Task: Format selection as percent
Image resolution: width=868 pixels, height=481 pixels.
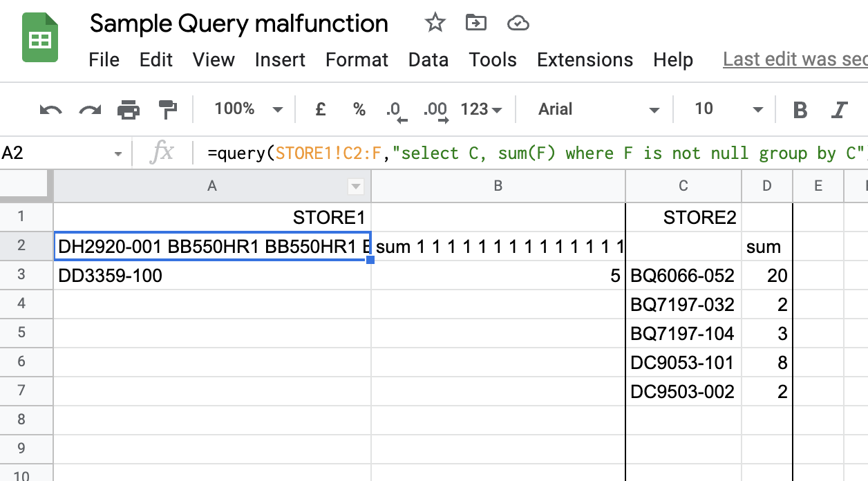Action: pos(359,109)
